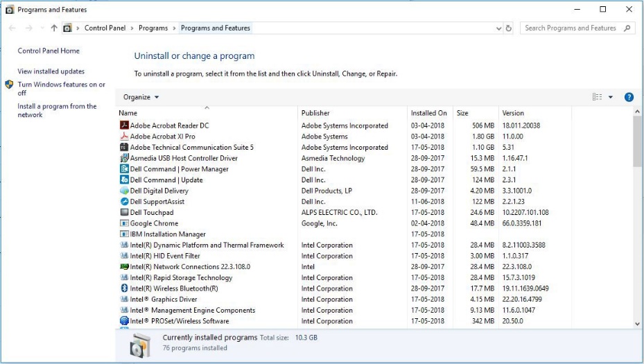
Task: Expand chevron after Programs breadcrumb
Action: click(x=174, y=28)
